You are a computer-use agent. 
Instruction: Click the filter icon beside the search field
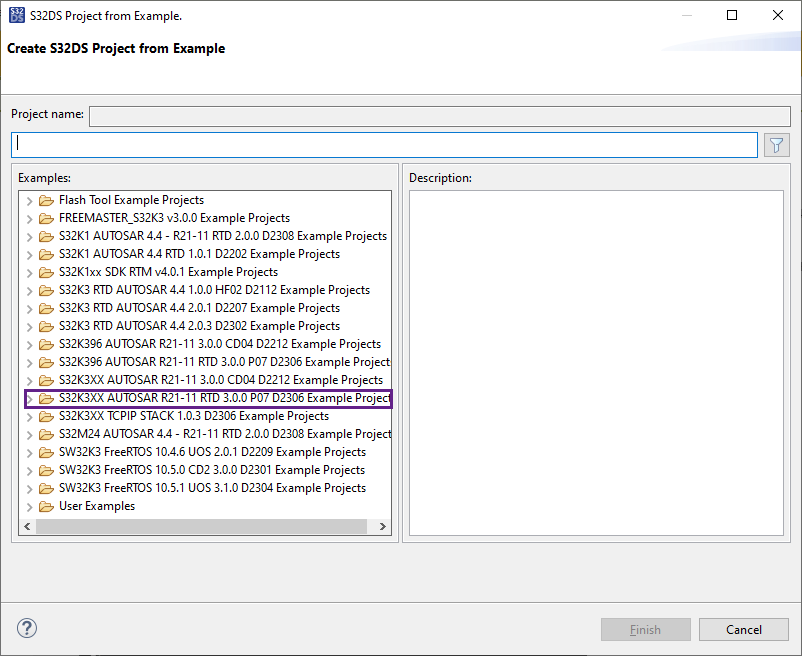pyautogui.click(x=776, y=144)
